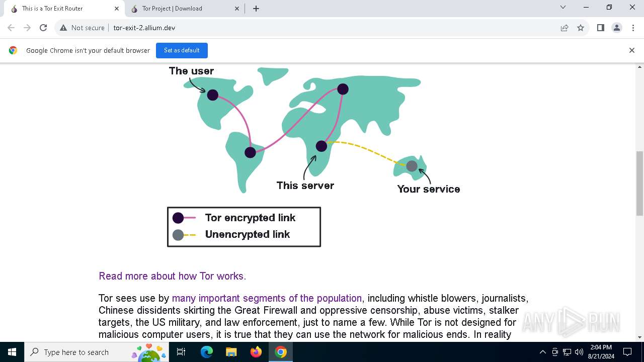This screenshot has width=644, height=362.
Task: Open a new tab with the plus button
Action: [x=256, y=9]
